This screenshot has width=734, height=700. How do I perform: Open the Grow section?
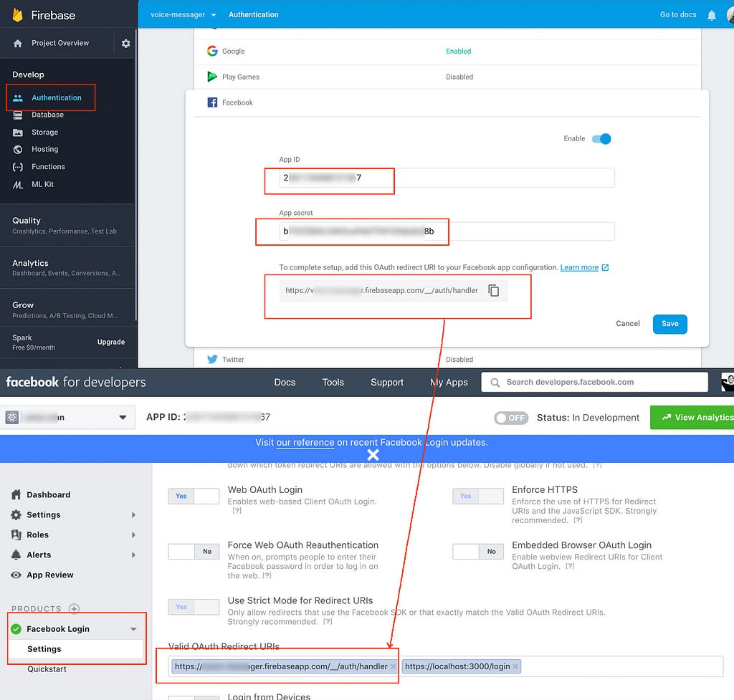[68, 310]
